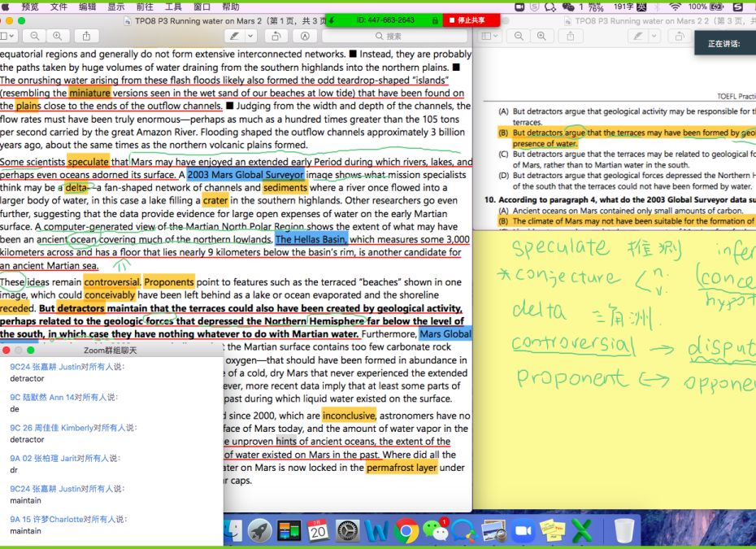The height and width of the screenshot is (549, 756).
Task: Click the yellow sticky note with handwriting
Action: pyautogui.click(x=615, y=369)
